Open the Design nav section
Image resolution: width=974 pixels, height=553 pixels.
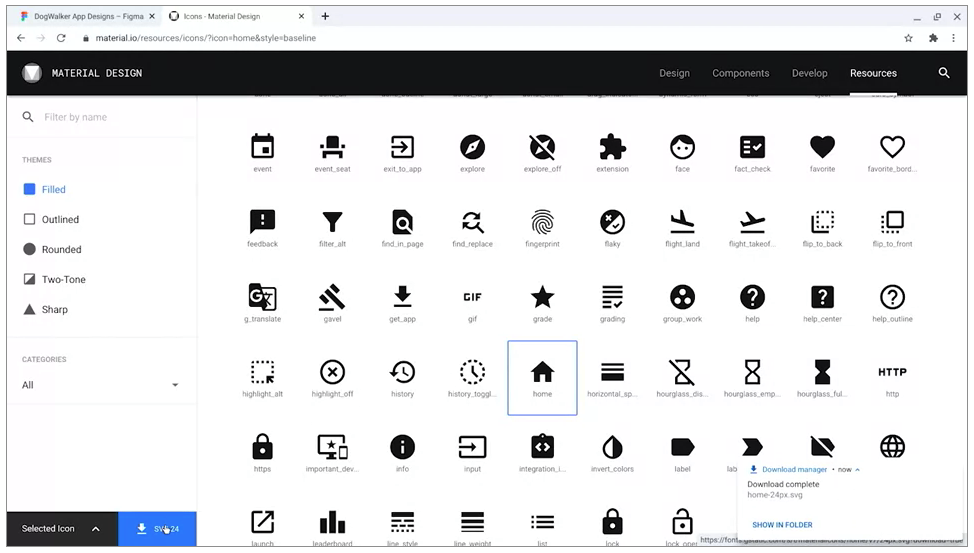674,73
